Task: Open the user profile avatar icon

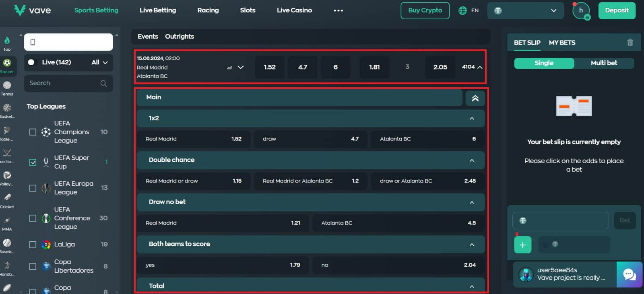Action: pyautogui.click(x=580, y=11)
